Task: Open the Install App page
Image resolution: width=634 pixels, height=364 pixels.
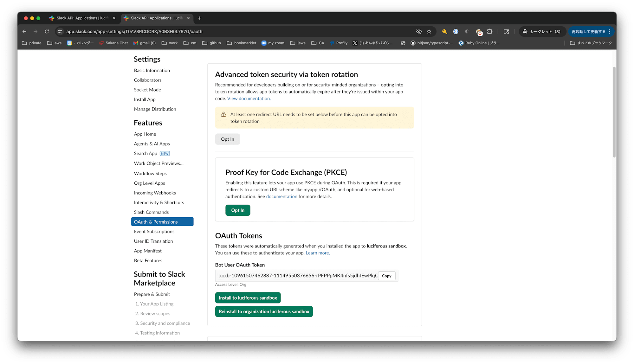Action: [145, 99]
